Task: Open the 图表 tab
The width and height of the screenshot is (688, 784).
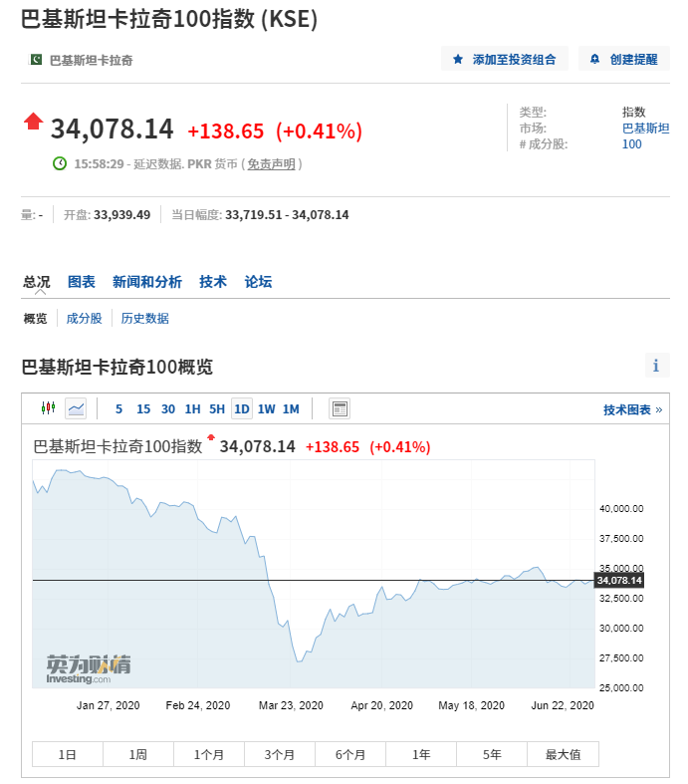Action: (82, 282)
